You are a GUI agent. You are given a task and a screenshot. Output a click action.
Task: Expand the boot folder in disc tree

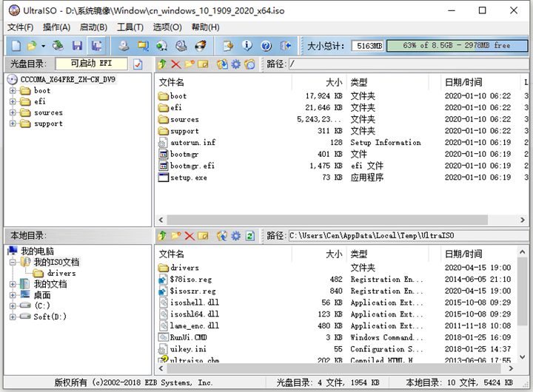13,91
